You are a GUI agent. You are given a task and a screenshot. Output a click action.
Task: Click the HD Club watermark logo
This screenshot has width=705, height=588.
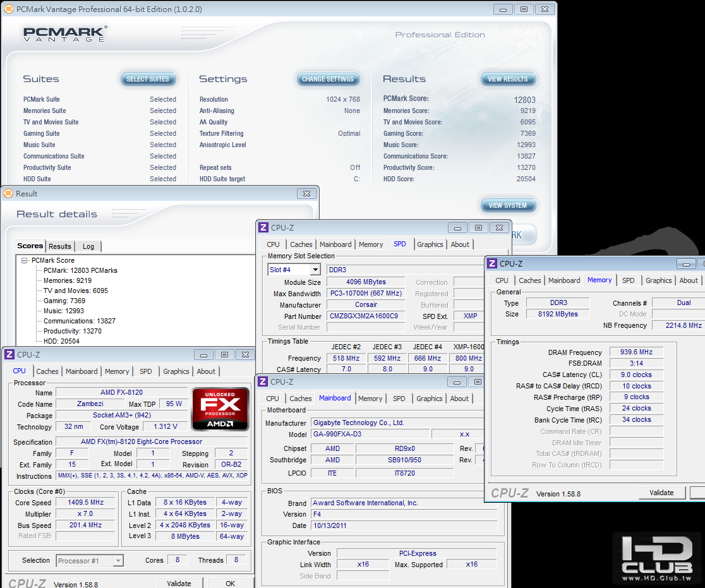pos(656,558)
